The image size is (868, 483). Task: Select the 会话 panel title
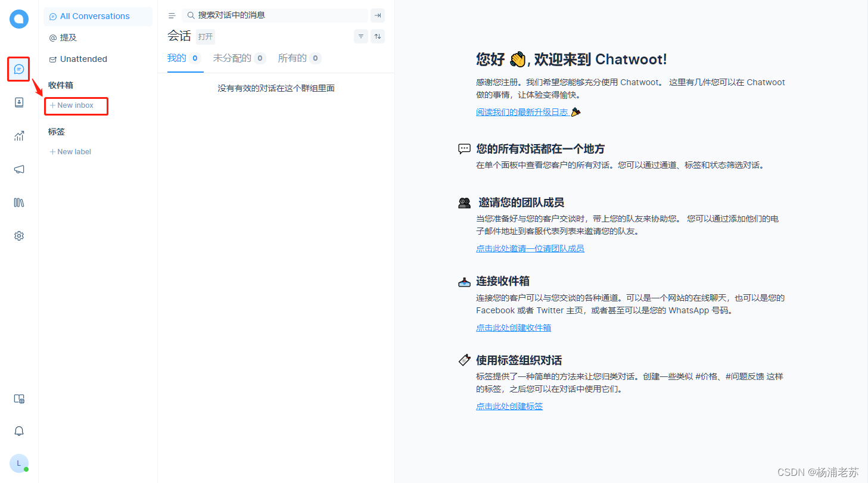tap(179, 36)
